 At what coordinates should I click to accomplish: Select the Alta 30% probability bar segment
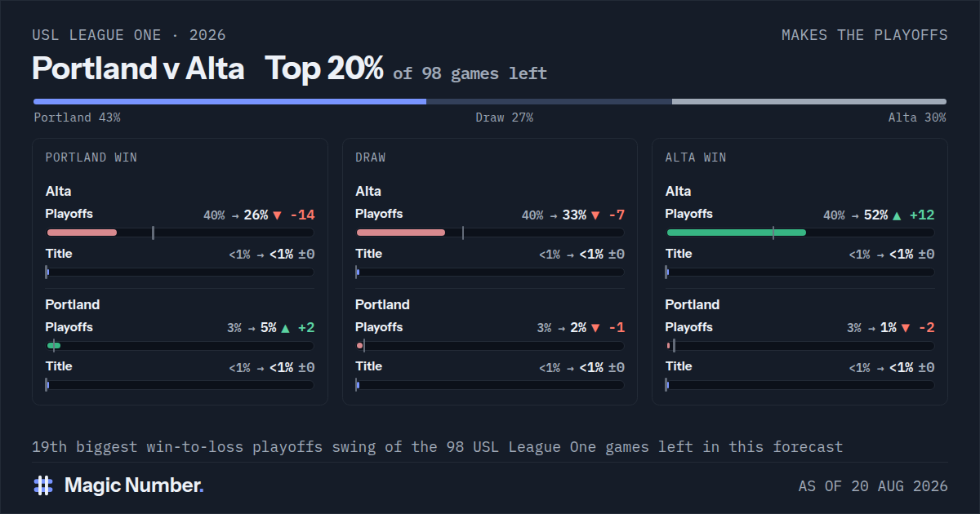[809, 102]
